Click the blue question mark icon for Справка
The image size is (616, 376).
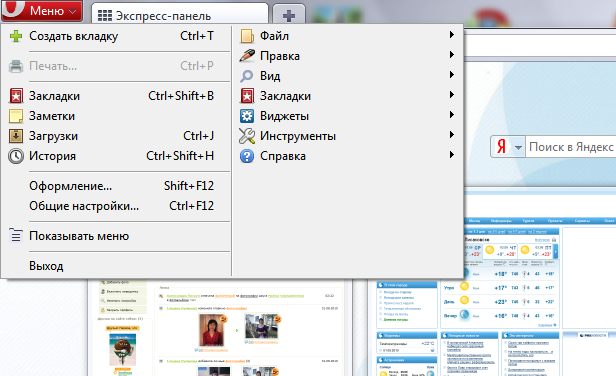pos(247,156)
